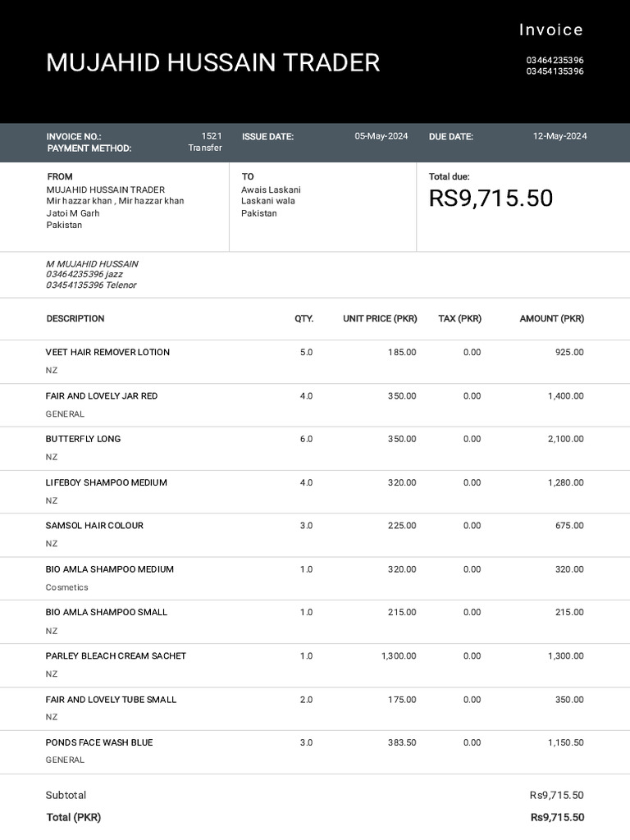Click the issue date 05-May-2024
630x840 pixels.
pyautogui.click(x=381, y=136)
